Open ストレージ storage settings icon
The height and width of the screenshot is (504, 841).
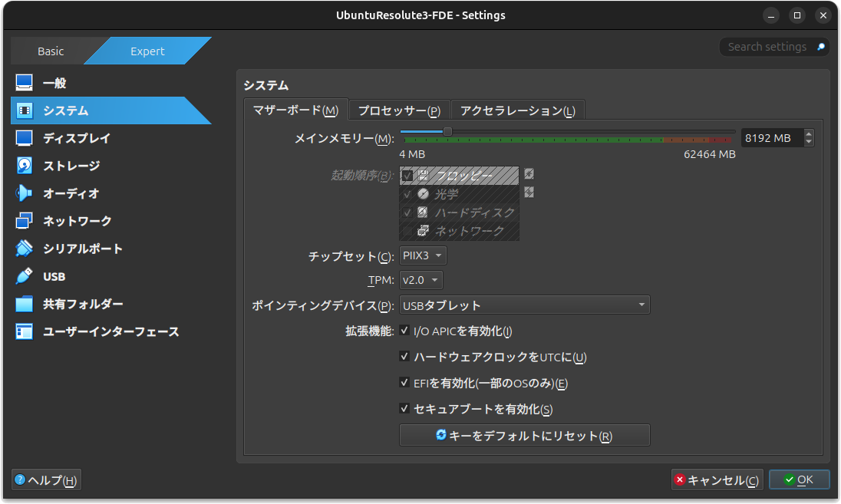tap(25, 166)
